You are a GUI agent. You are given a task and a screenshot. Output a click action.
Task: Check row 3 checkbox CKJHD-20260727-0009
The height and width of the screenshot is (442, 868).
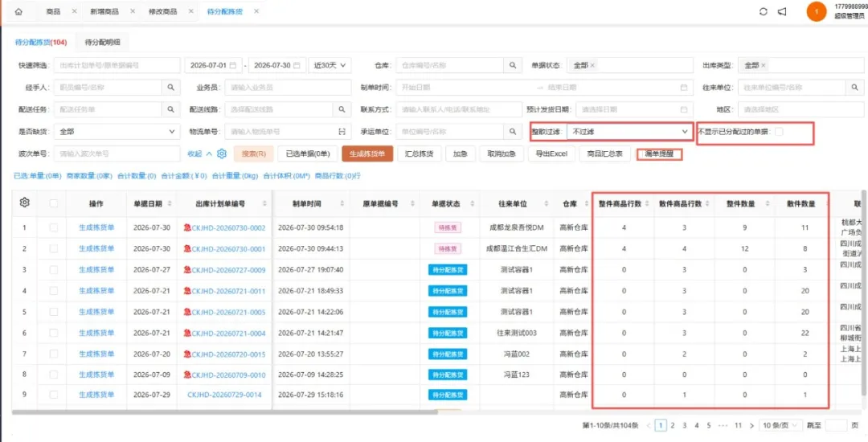[x=54, y=269]
